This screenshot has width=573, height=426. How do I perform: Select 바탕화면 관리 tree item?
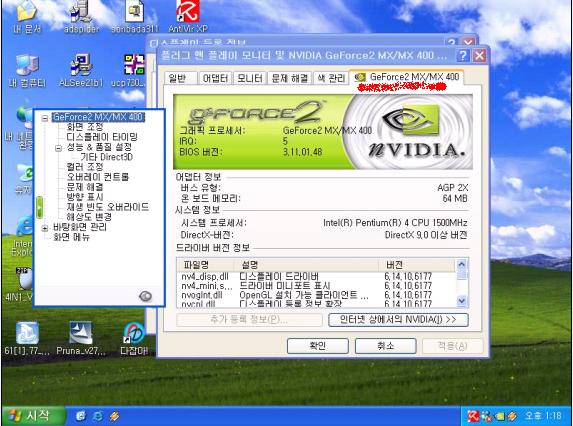click(x=80, y=227)
